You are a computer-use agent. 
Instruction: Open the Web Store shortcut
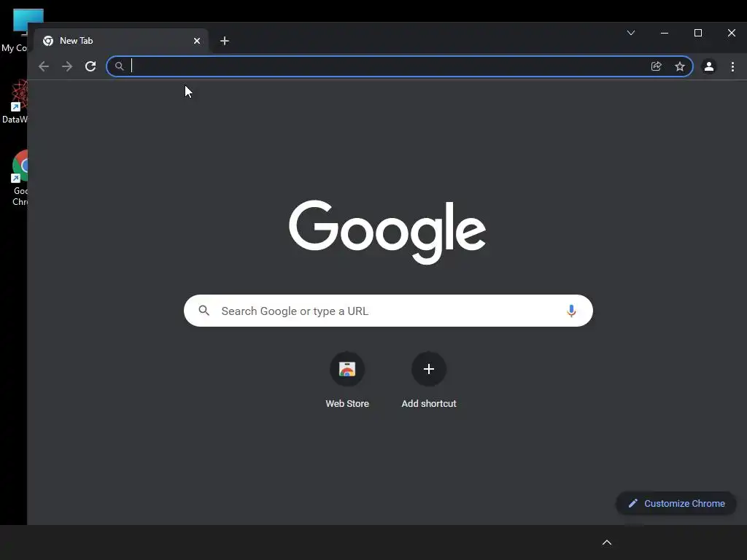click(347, 380)
